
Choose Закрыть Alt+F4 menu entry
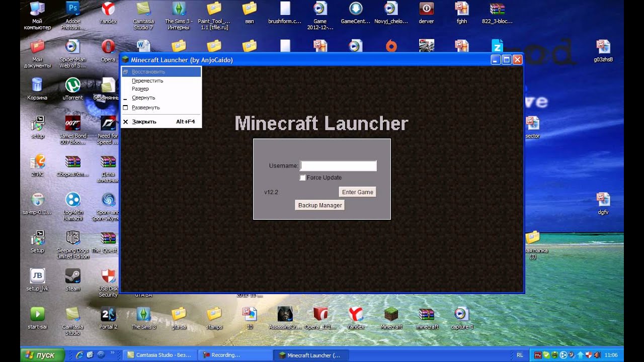[x=161, y=122]
